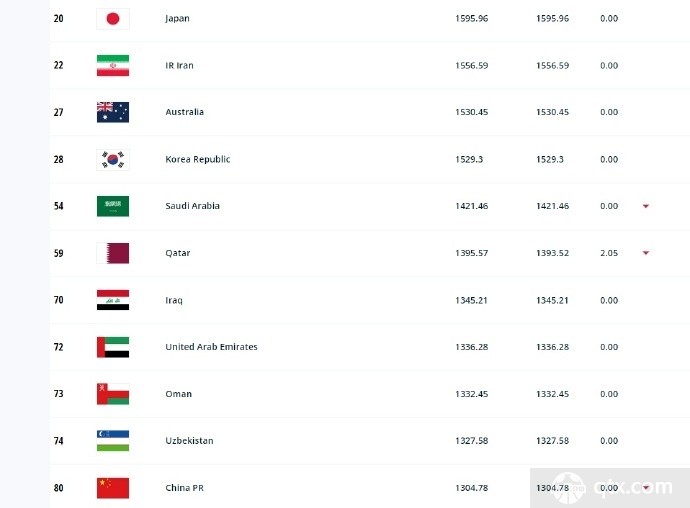Expand the Saudi Arabia row arrow
The width and height of the screenshot is (690, 508).
(646, 206)
